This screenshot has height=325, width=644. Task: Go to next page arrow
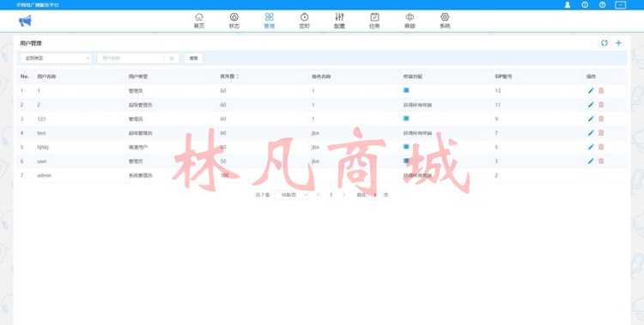point(343,194)
